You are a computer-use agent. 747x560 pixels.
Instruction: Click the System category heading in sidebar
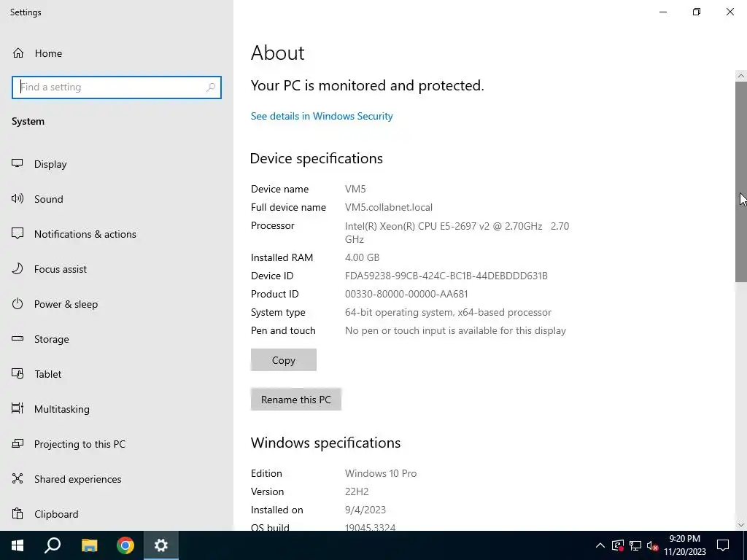(28, 122)
